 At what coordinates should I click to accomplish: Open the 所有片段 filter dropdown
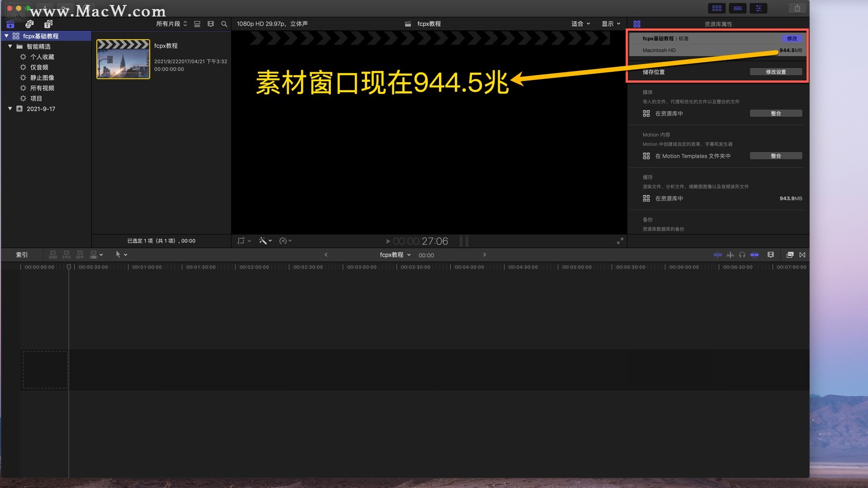click(171, 24)
